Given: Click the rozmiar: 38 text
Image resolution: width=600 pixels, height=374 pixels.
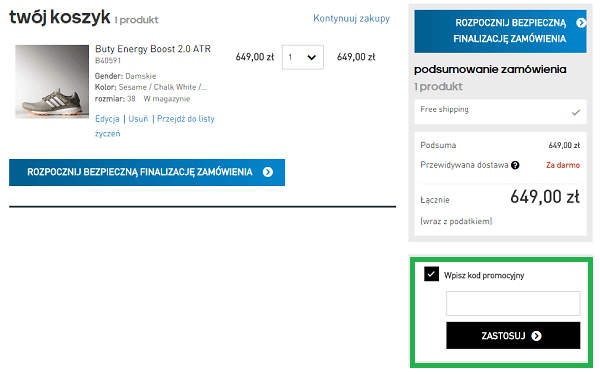Looking at the screenshot, I should [115, 99].
